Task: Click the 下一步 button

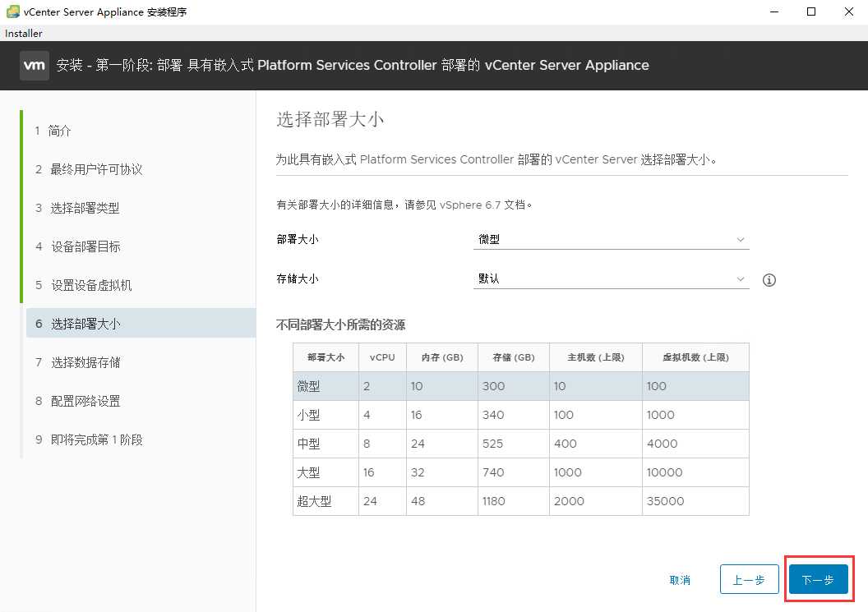Action: click(817, 579)
